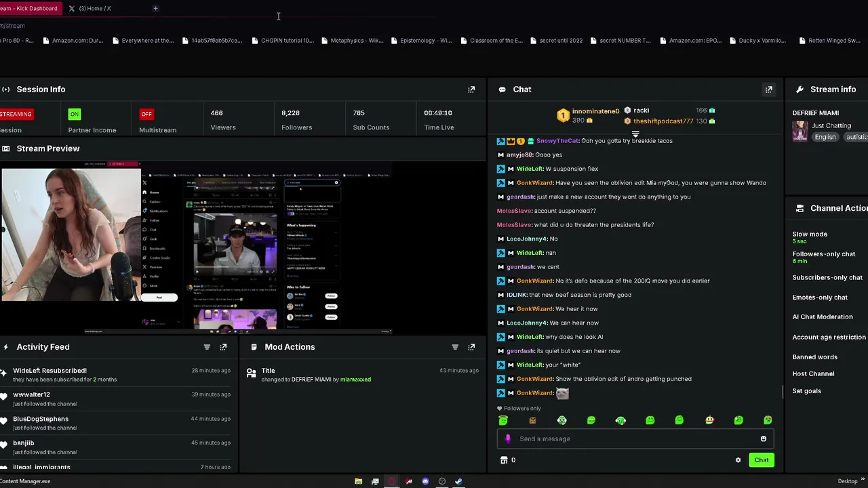This screenshot has height=488, width=868.
Task: Open the Ducky x Varmilo bookmark
Action: [758, 41]
